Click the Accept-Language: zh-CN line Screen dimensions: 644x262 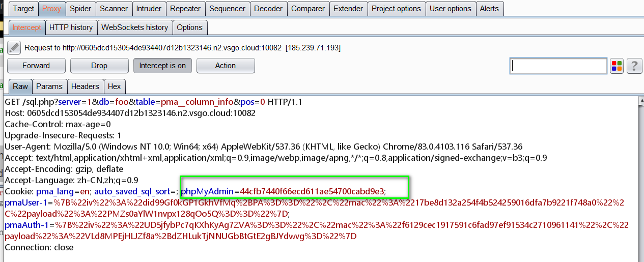coord(71,180)
